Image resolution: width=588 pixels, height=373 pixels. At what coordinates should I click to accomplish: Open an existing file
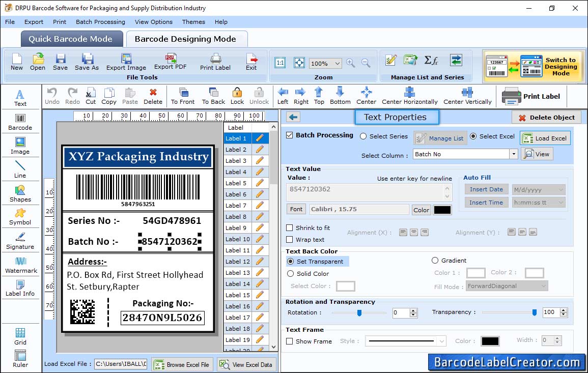pyautogui.click(x=38, y=62)
